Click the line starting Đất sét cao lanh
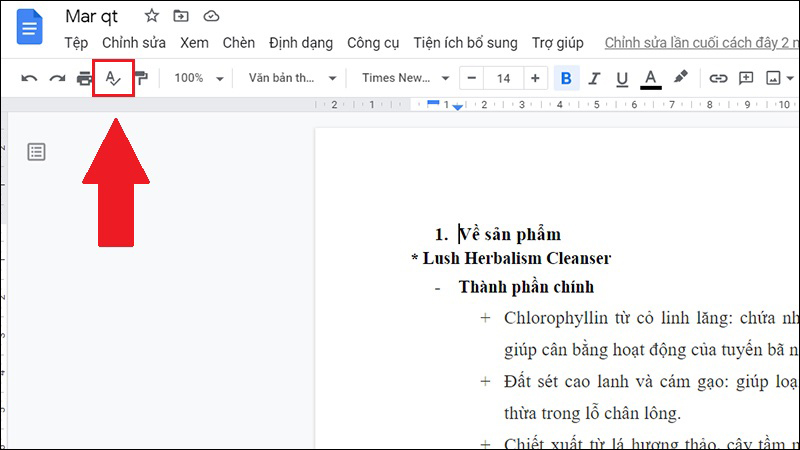The width and height of the screenshot is (800, 450). [650, 382]
